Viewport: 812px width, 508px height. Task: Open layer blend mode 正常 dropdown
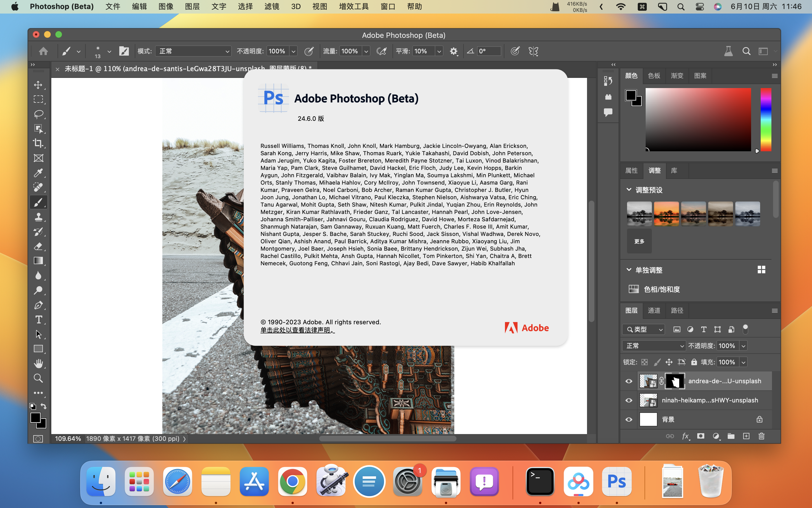(654, 346)
